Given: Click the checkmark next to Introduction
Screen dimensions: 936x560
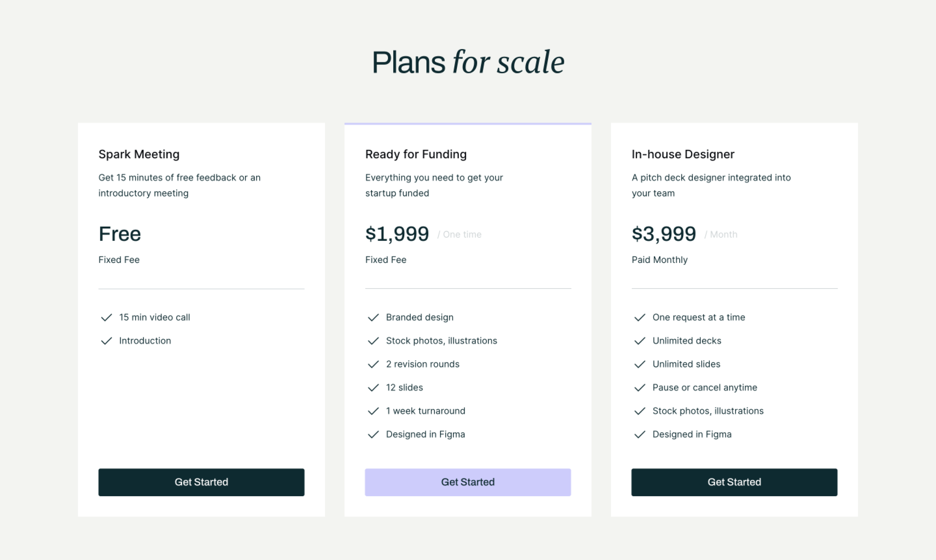Looking at the screenshot, I should pos(106,341).
